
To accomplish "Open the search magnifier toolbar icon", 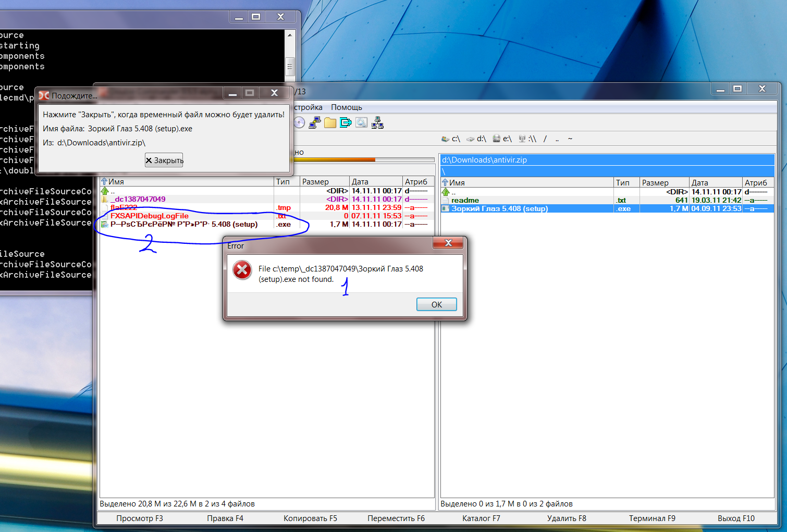I will pos(361,123).
